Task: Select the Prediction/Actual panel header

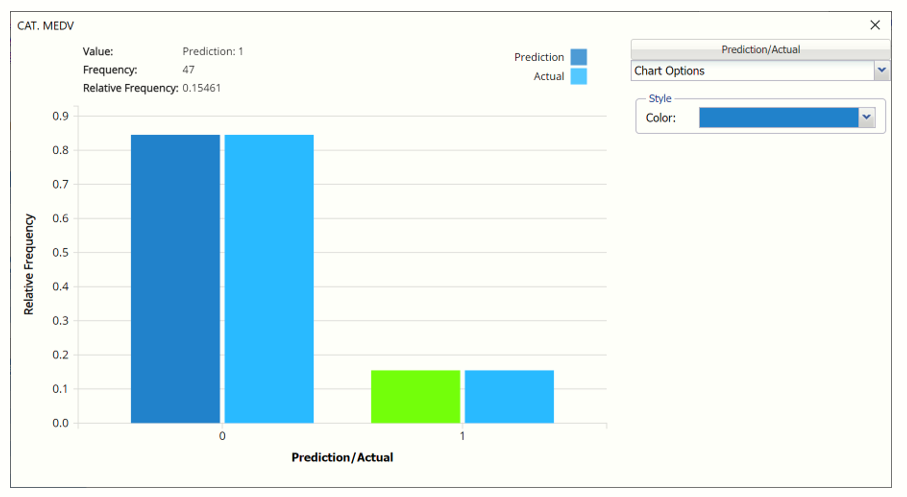Action: point(760,49)
